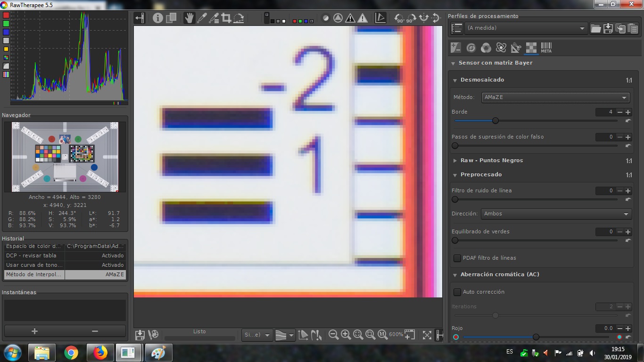Enable Auto corrección for chromatic aberration

[457, 292]
